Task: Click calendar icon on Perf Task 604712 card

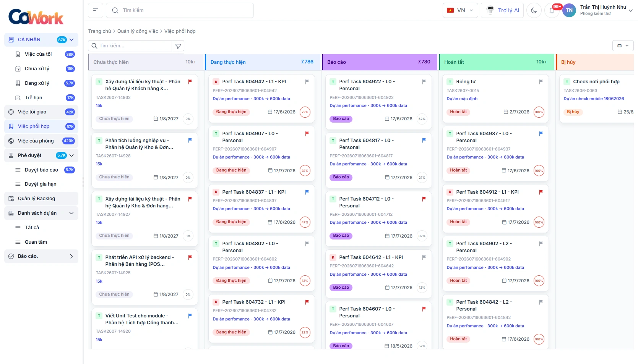Action: click(x=387, y=236)
